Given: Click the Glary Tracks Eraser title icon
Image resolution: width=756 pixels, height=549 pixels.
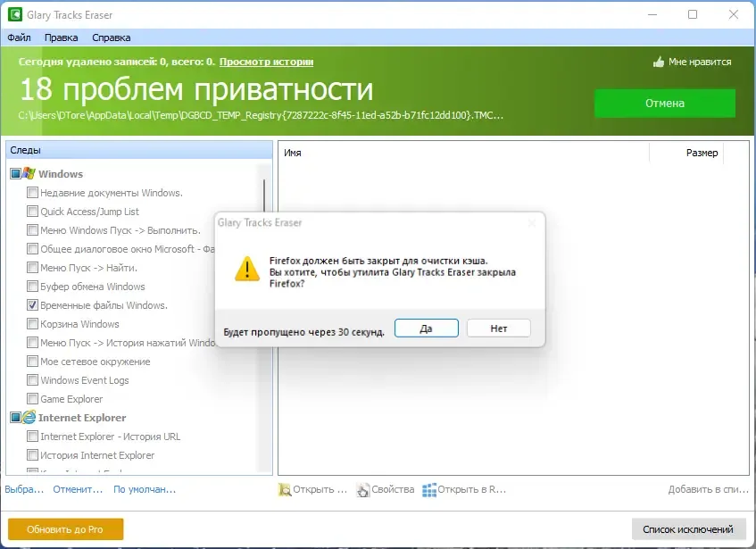Looking at the screenshot, I should pyautogui.click(x=15, y=14).
